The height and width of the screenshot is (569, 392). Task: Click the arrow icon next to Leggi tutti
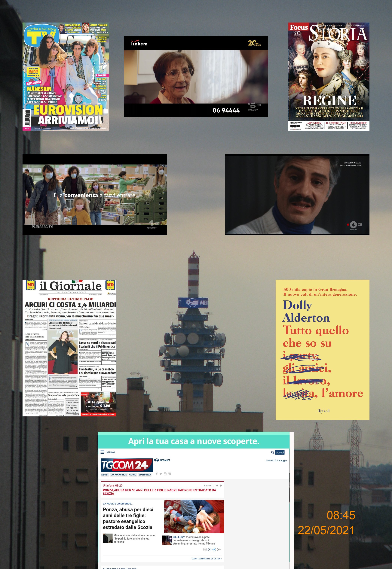[221, 485]
